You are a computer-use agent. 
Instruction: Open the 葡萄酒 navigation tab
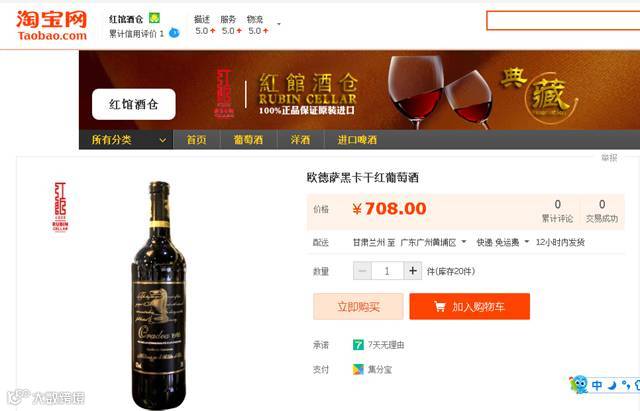248,140
